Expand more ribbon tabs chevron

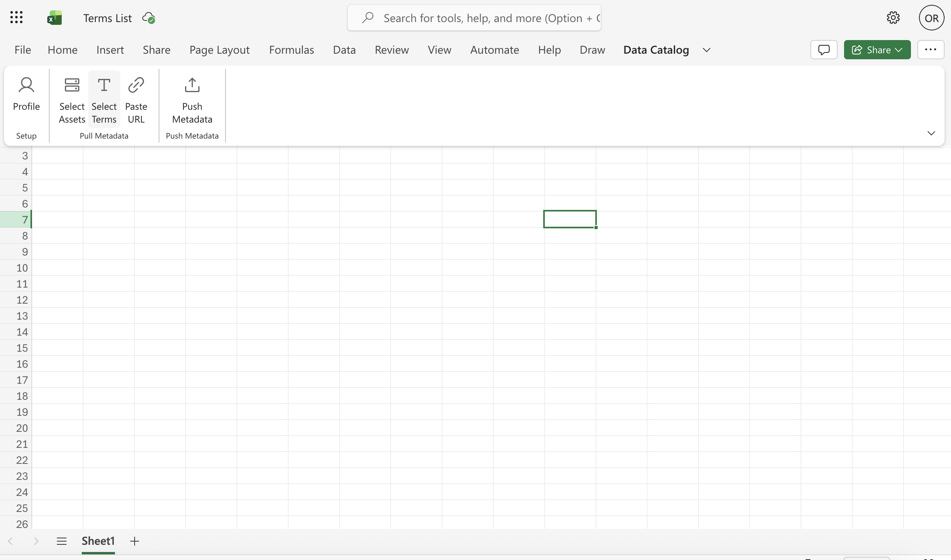click(x=707, y=50)
